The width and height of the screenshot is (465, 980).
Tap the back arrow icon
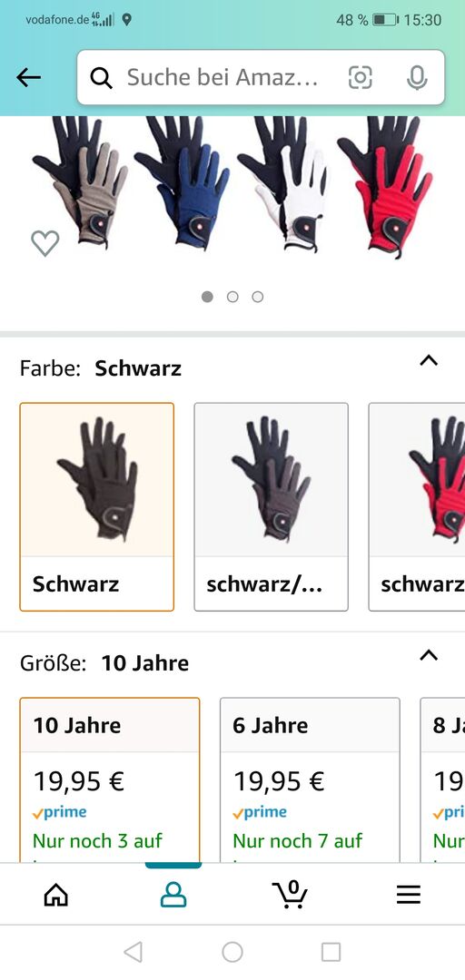coord(29,77)
